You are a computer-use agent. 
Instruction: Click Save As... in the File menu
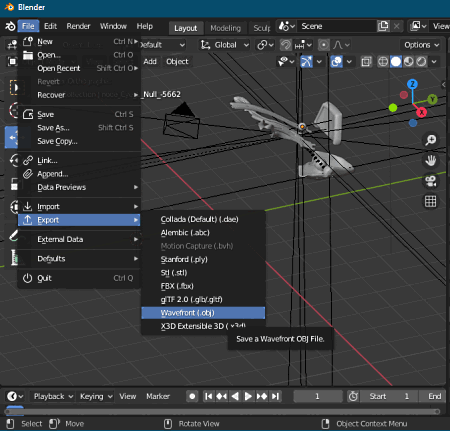coord(79,128)
